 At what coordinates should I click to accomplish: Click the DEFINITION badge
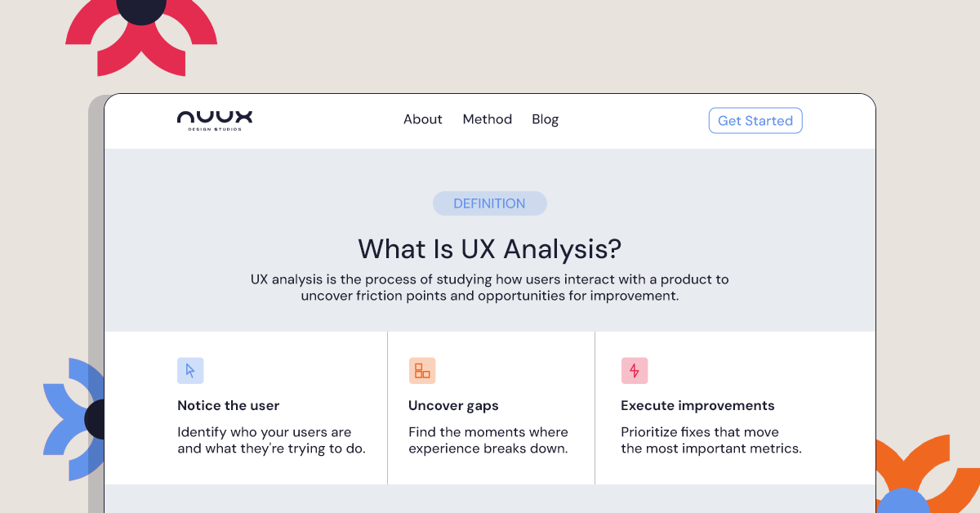(x=489, y=203)
